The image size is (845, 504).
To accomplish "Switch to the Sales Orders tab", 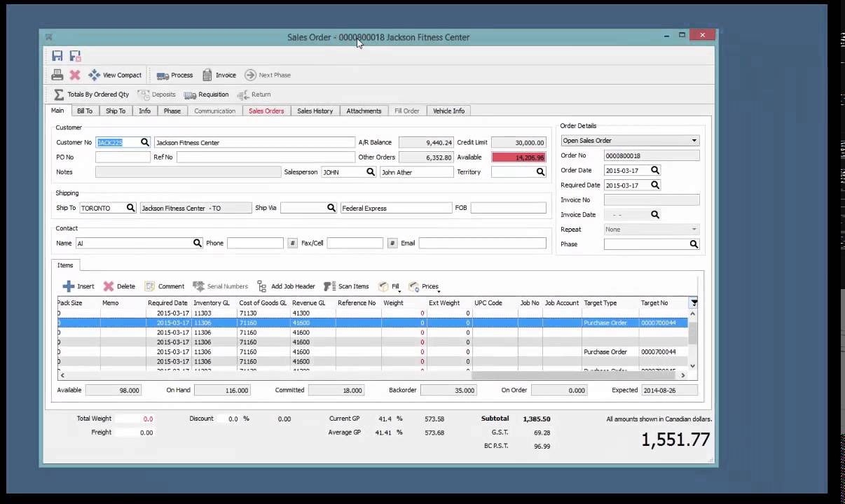I will coord(266,111).
